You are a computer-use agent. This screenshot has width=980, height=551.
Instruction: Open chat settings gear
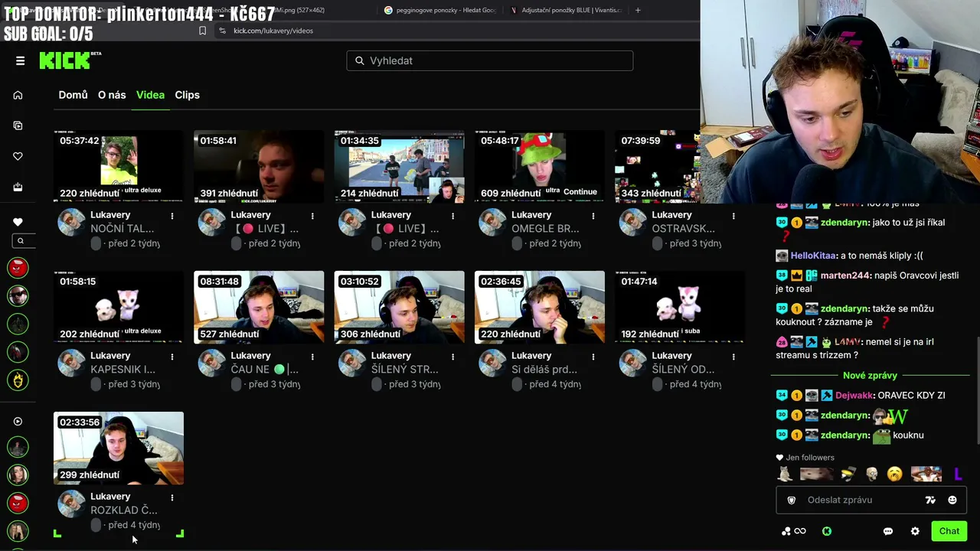[915, 531]
